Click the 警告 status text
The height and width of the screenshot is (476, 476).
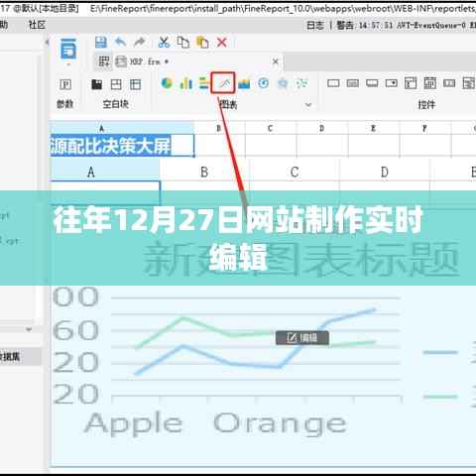coord(345,25)
